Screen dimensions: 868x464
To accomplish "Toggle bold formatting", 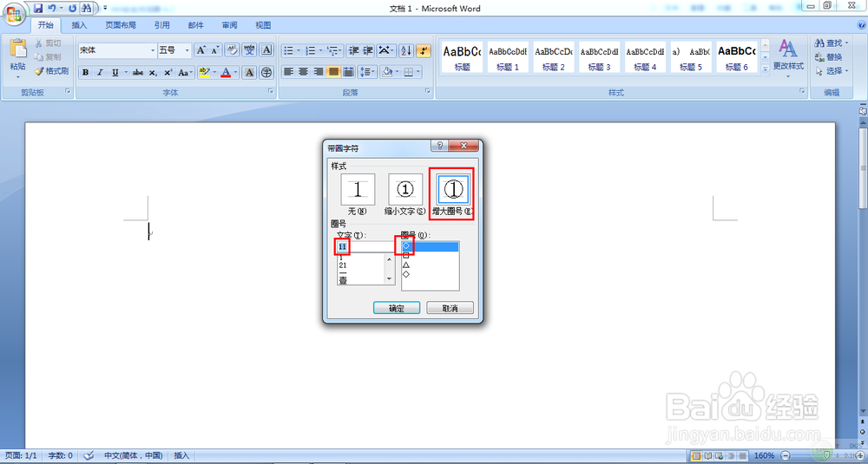I will pos(86,73).
